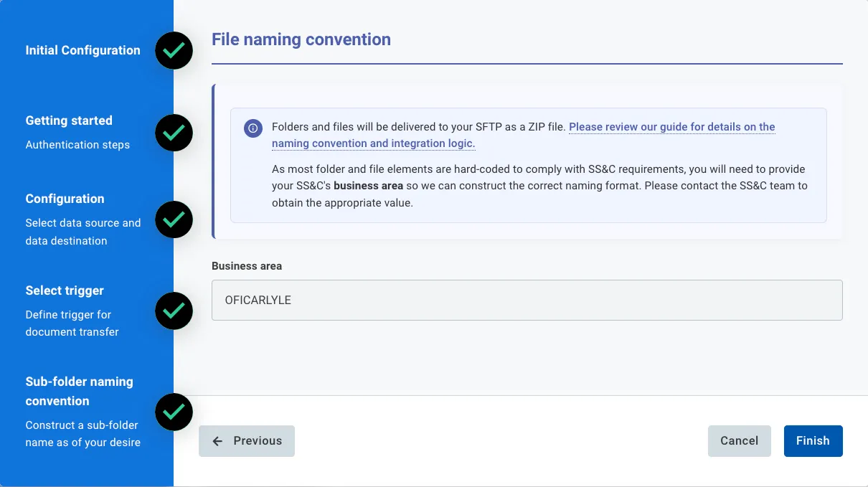Go back with the Previous button

point(247,441)
